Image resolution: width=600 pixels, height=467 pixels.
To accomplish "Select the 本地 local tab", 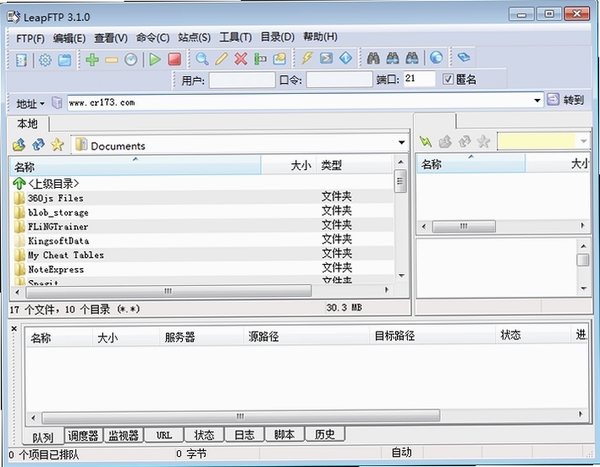I will point(28,124).
